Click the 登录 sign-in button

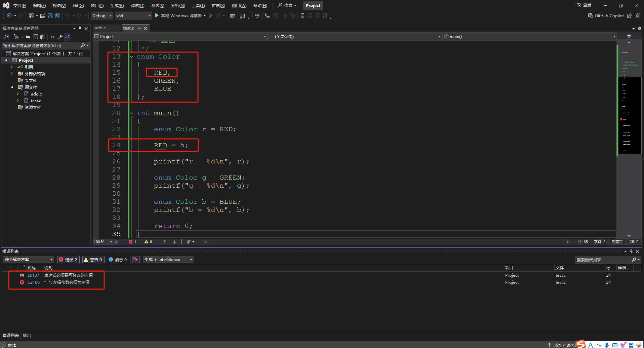click(x=584, y=5)
